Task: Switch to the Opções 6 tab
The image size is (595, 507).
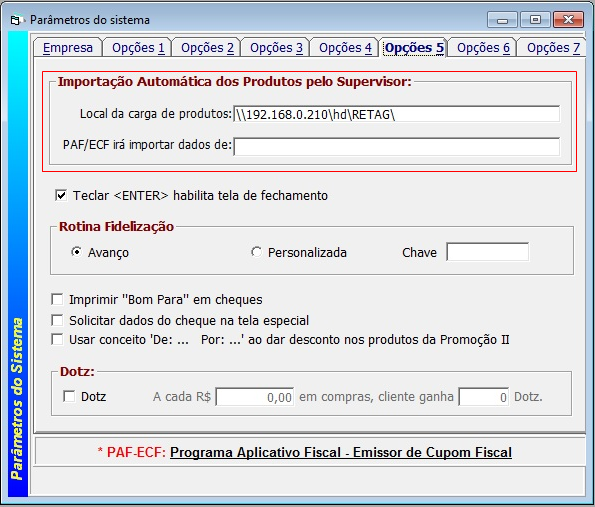Action: (x=483, y=48)
